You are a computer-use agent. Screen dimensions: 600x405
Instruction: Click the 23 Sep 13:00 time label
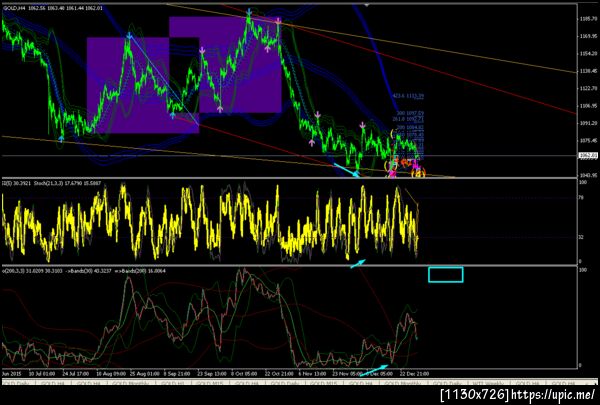click(x=212, y=373)
